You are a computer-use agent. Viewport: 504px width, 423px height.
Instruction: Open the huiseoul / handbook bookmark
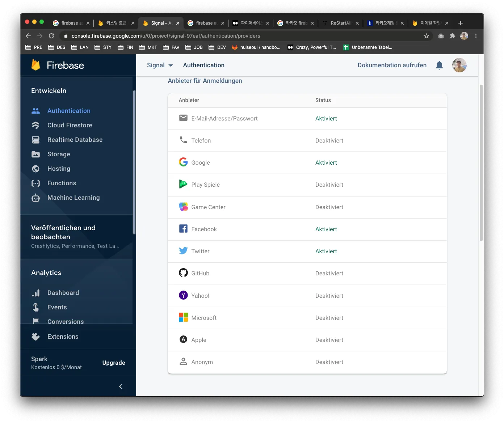(x=256, y=47)
